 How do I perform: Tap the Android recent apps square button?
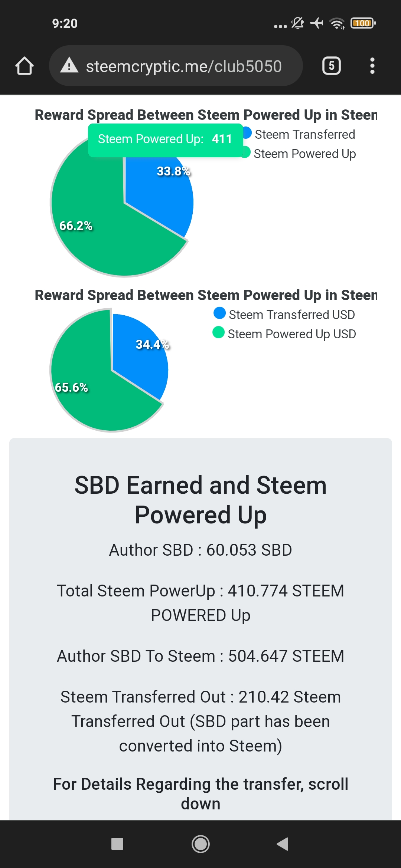coord(117,844)
